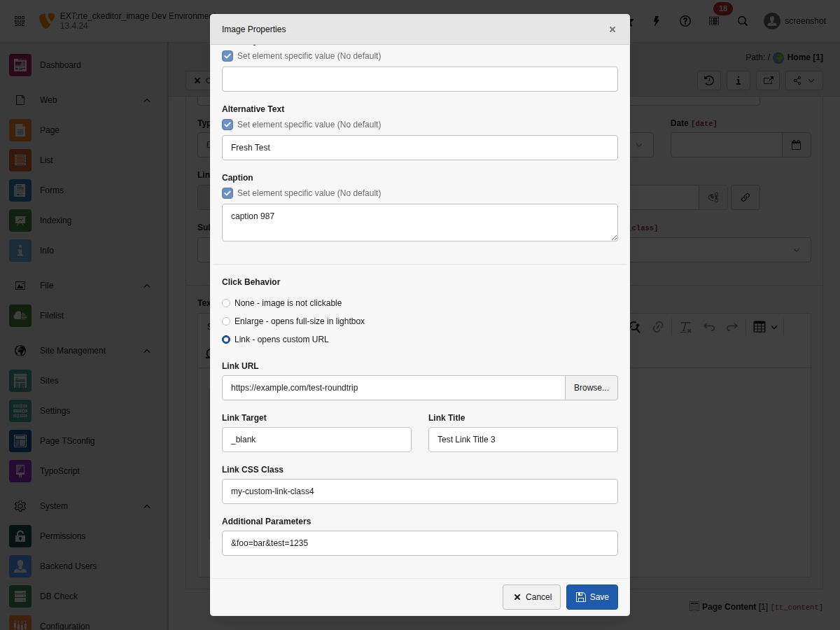This screenshot has width=840, height=630.
Task: Click the View Webpage external-link icon
Action: click(x=767, y=80)
